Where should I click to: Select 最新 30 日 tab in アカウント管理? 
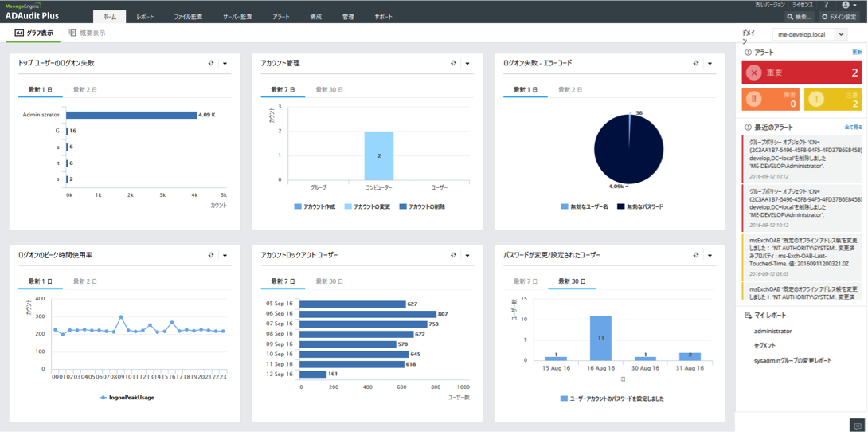(x=330, y=90)
